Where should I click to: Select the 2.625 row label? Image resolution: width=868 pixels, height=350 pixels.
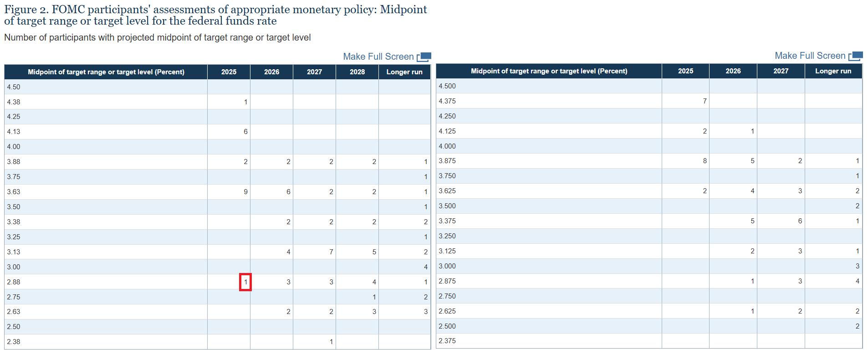click(x=447, y=311)
